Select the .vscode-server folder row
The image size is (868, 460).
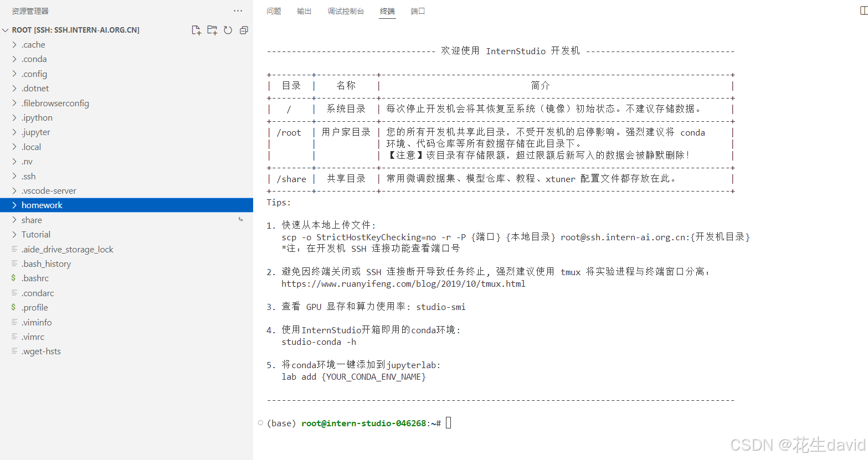pyautogui.click(x=126, y=190)
